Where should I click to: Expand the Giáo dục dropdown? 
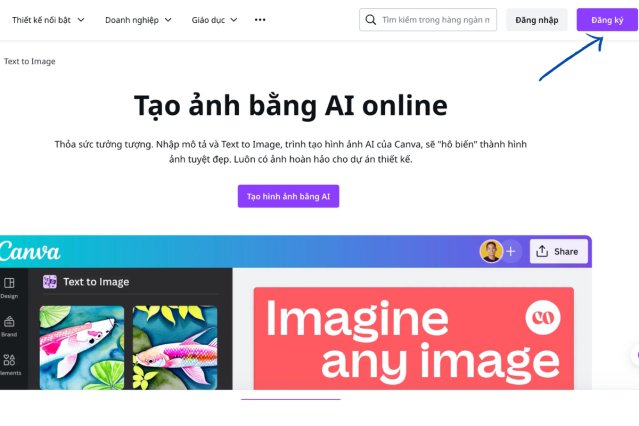point(214,20)
